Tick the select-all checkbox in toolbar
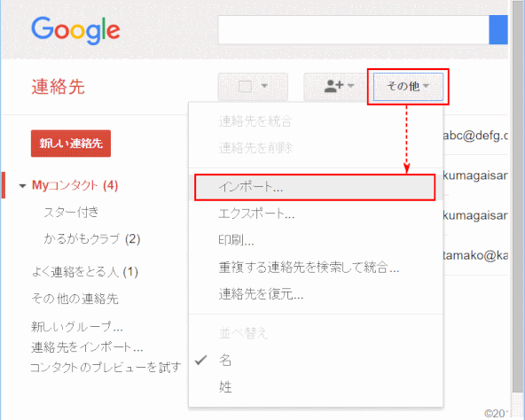The height and width of the screenshot is (420, 525). pyautogui.click(x=245, y=86)
